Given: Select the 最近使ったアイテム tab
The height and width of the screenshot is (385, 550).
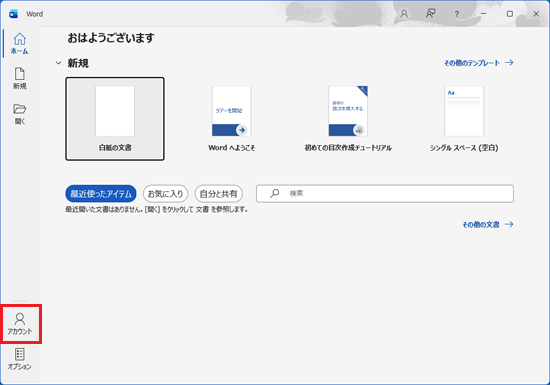Looking at the screenshot, I should pyautogui.click(x=101, y=194).
